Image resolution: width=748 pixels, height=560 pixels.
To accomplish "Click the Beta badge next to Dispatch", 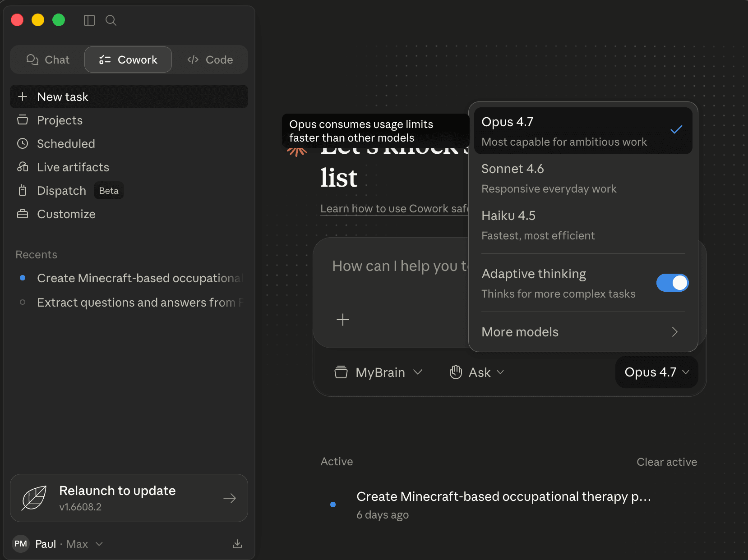I will point(109,191).
